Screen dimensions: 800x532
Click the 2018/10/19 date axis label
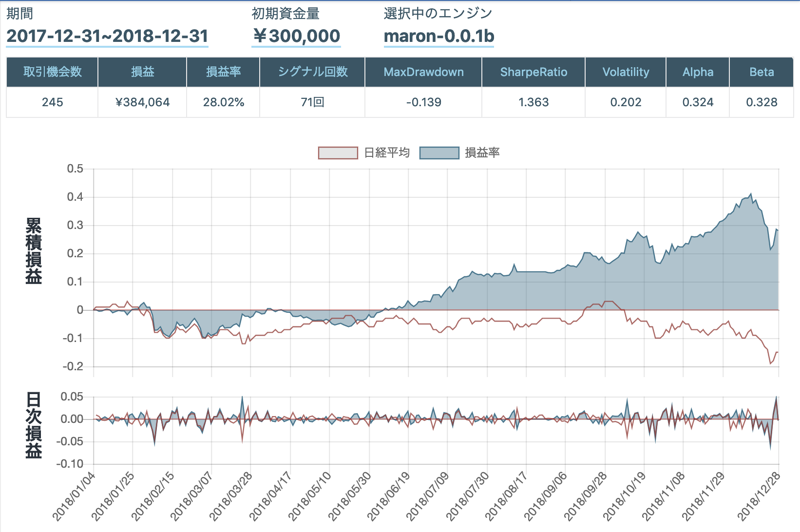625,496
